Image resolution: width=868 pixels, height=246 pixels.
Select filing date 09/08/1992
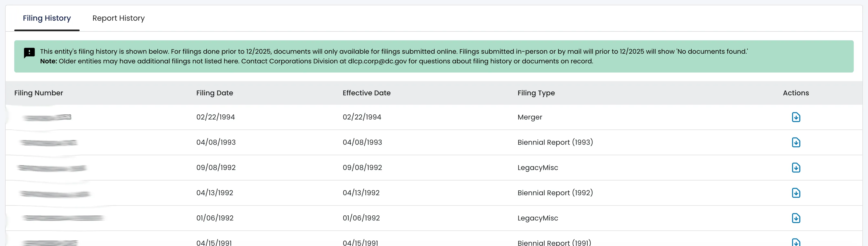[216, 168]
